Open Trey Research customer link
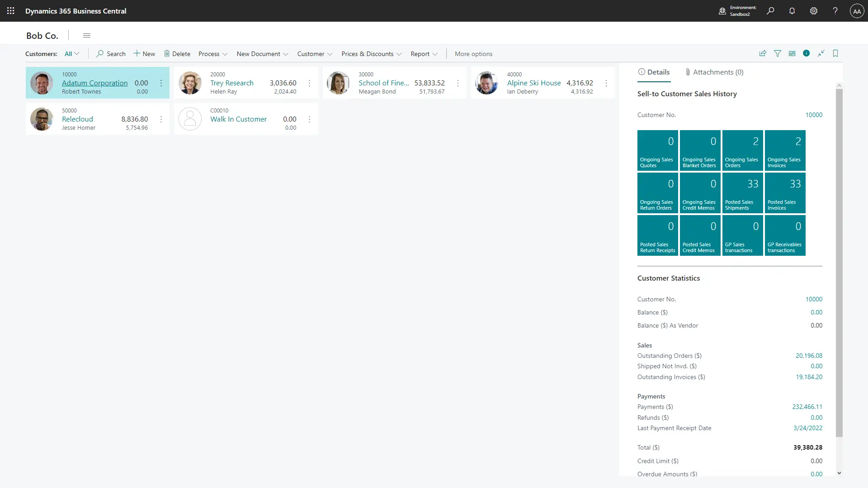This screenshot has height=488, width=868. click(231, 83)
